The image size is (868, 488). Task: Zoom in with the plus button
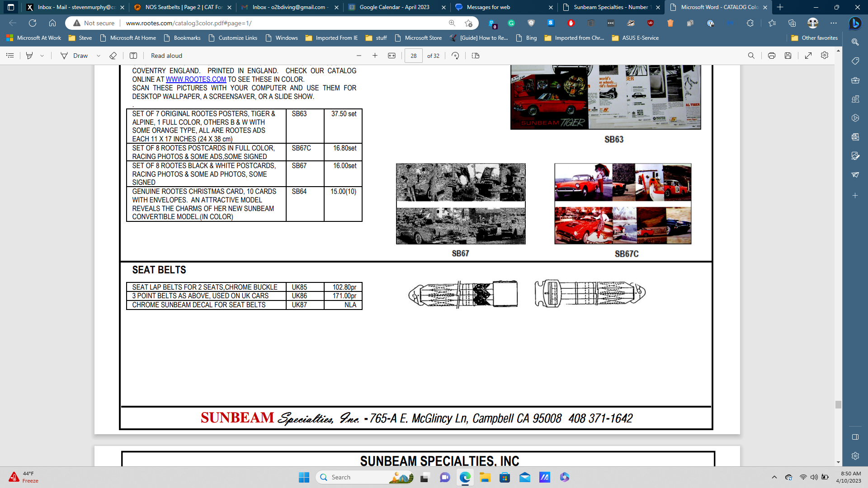pos(375,56)
